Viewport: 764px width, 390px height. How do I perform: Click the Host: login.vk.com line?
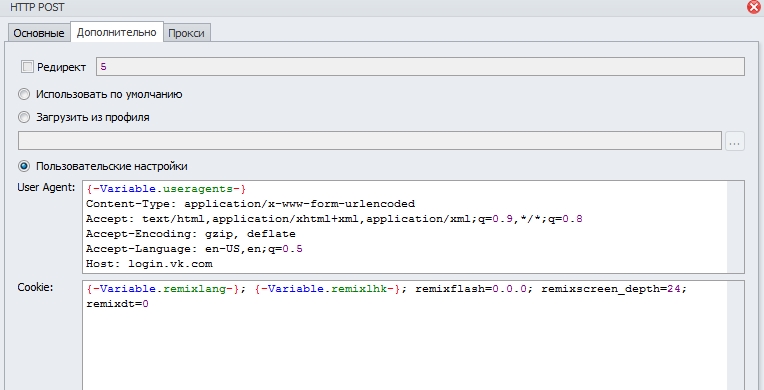click(149, 264)
